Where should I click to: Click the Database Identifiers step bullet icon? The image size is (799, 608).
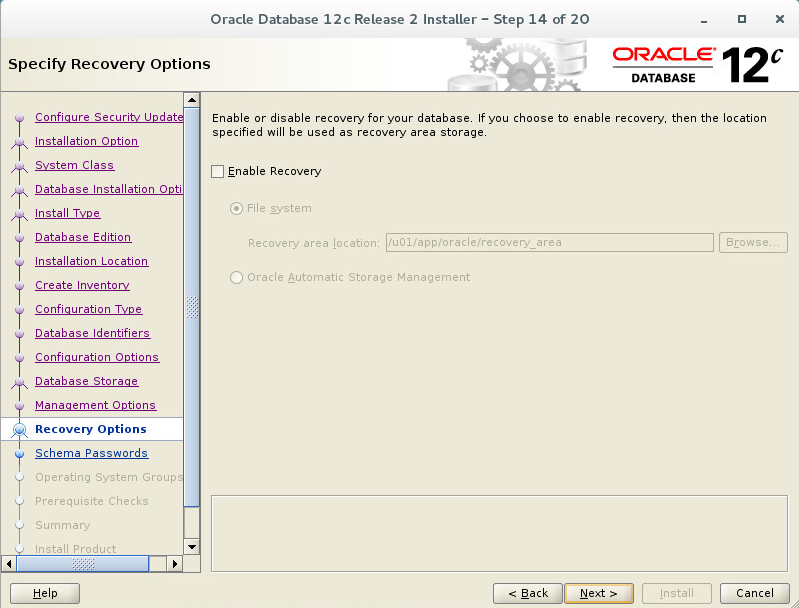click(19, 334)
